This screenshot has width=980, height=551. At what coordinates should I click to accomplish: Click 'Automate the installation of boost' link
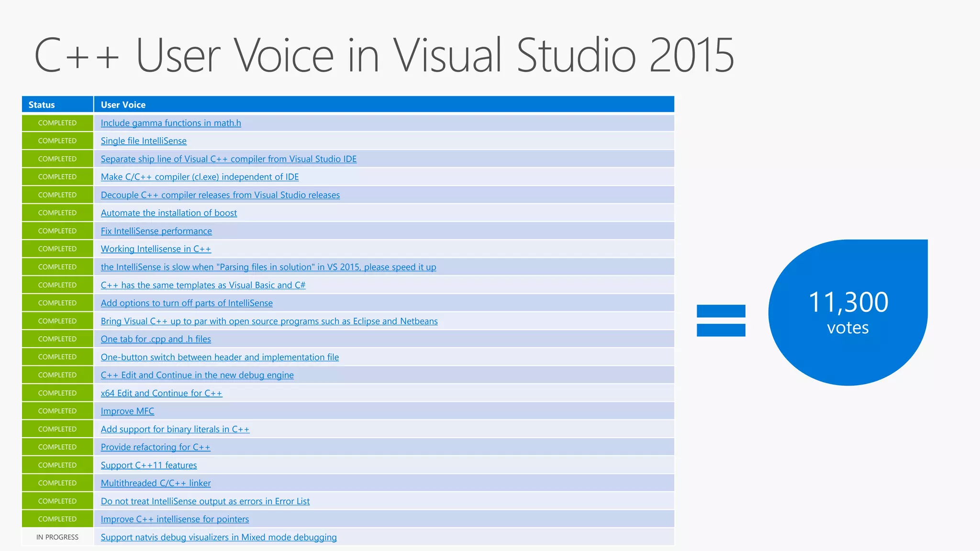click(169, 213)
